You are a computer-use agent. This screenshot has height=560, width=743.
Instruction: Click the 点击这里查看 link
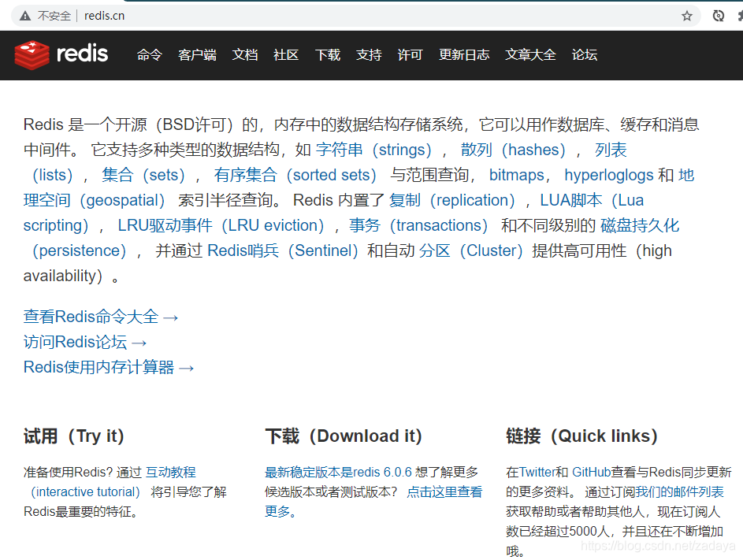(444, 491)
